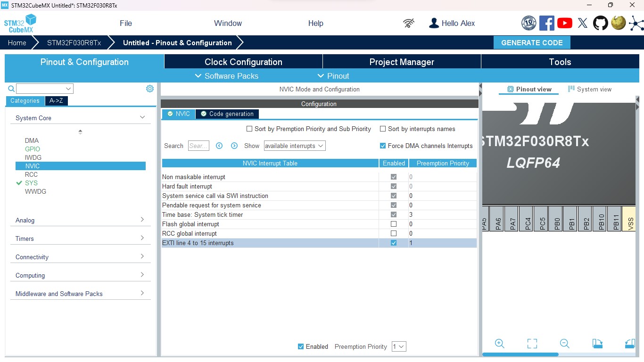Open the GitHub icon
The image size is (644, 362).
click(601, 23)
